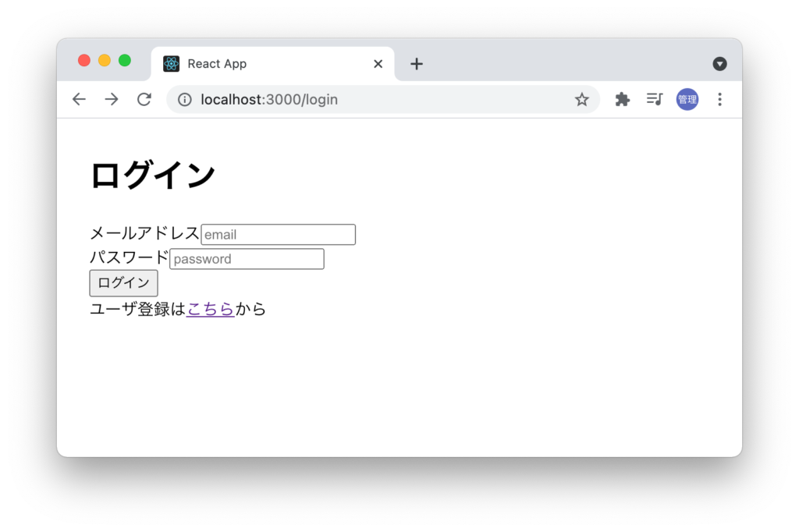The height and width of the screenshot is (532, 799).
Task: Bookmark this page with the star icon
Action: pos(581,99)
